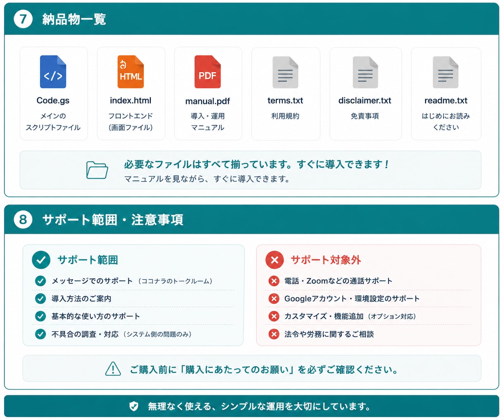Click ご購入前に…必ずご確認ください notice text
The height and width of the screenshot is (420, 504).
pos(264,369)
